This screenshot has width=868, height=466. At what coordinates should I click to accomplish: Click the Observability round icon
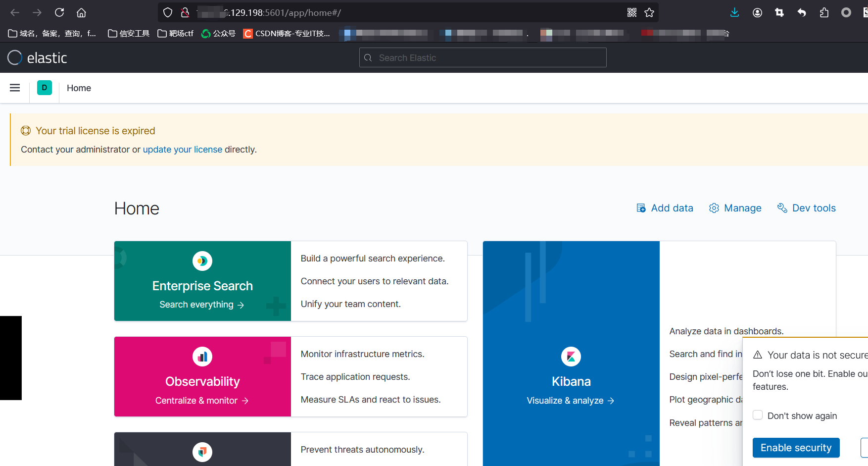202,357
